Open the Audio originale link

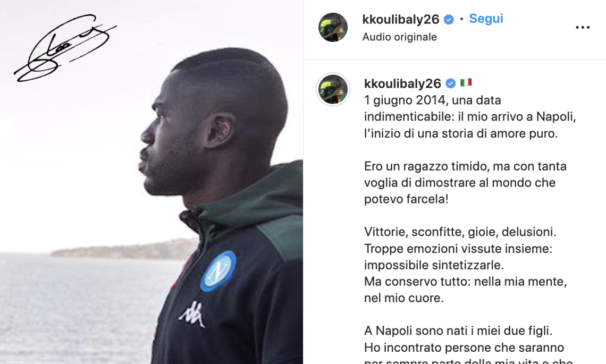point(400,37)
